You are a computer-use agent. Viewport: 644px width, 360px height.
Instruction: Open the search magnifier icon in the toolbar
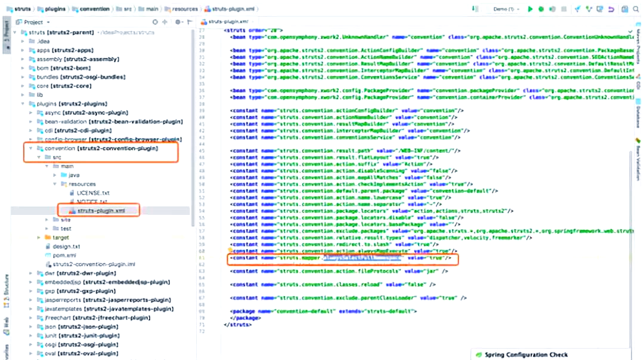pyautogui.click(x=636, y=9)
